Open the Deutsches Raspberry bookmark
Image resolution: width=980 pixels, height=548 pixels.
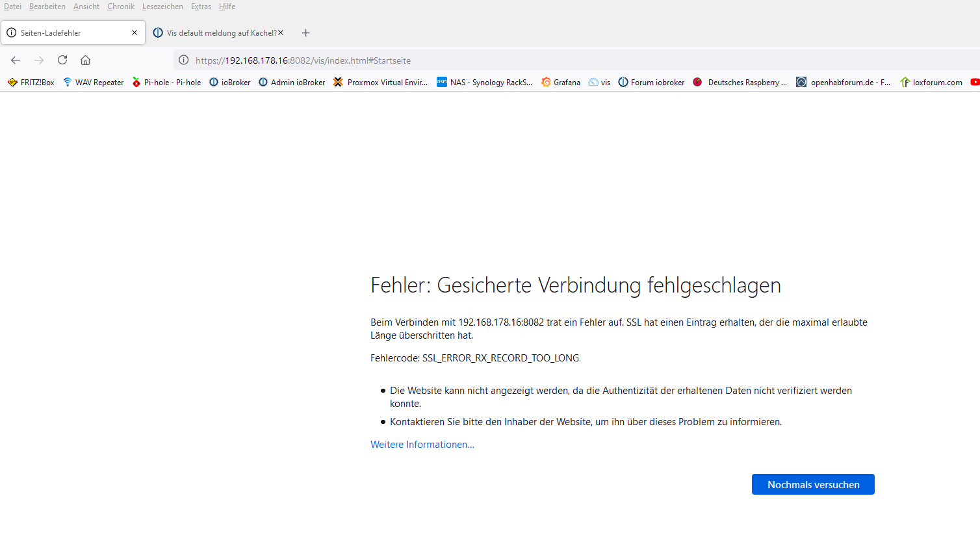tap(740, 83)
